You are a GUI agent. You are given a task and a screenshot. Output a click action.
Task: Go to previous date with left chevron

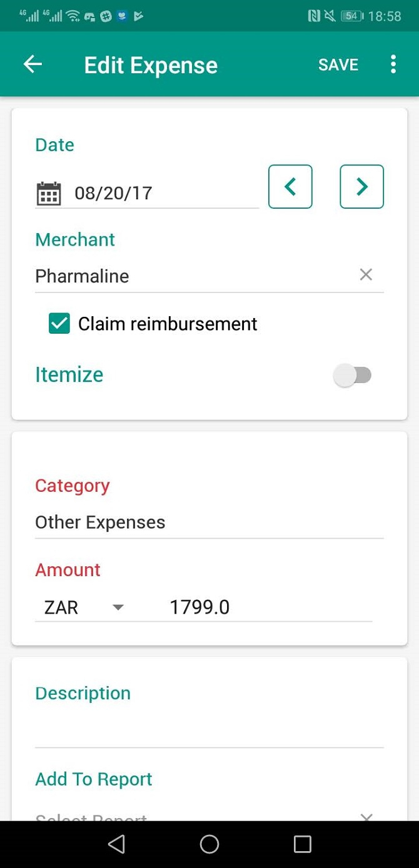click(290, 186)
